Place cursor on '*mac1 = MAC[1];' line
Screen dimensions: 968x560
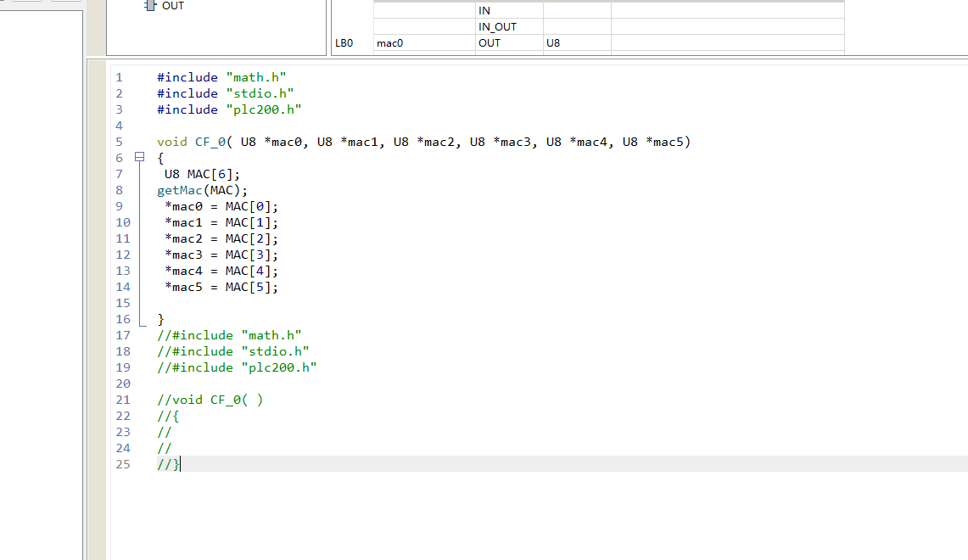(x=221, y=222)
